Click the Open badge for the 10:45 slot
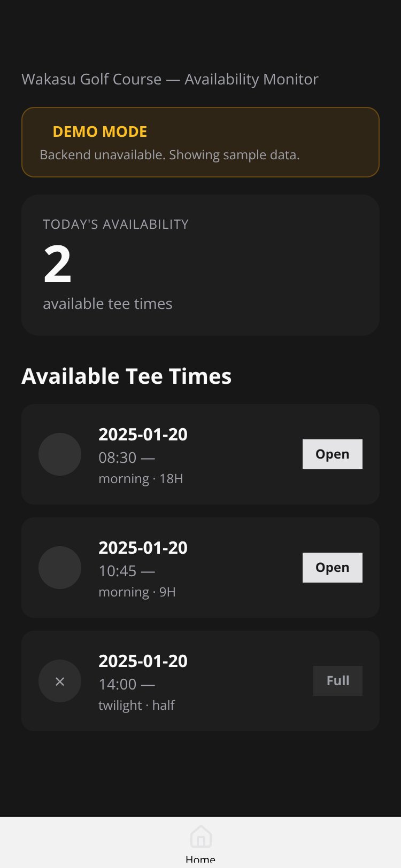401x868 pixels. point(333,568)
